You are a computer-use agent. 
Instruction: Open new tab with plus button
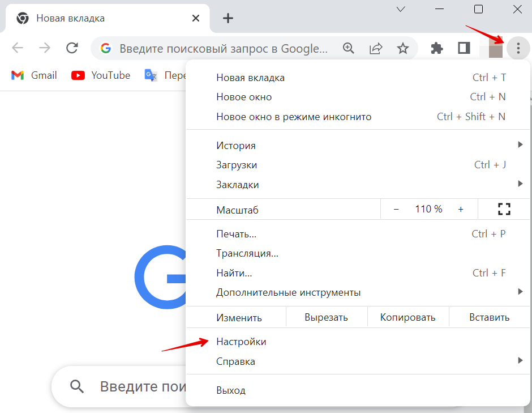(x=228, y=18)
